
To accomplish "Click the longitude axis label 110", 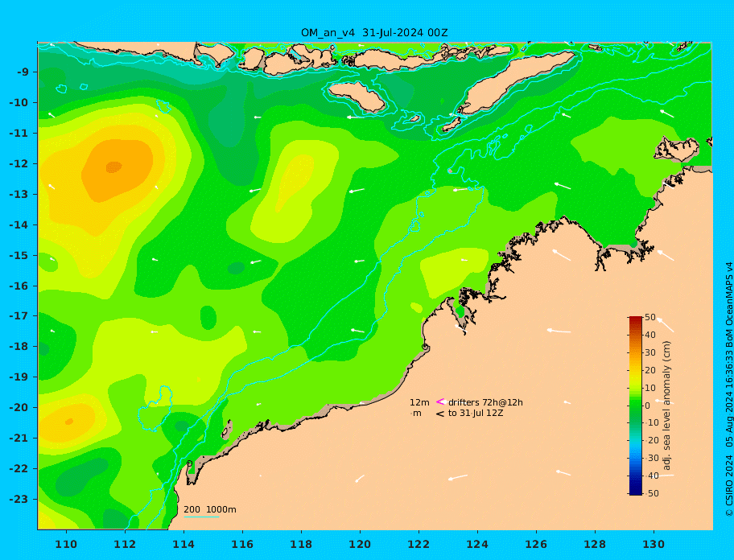I will pyautogui.click(x=66, y=544).
